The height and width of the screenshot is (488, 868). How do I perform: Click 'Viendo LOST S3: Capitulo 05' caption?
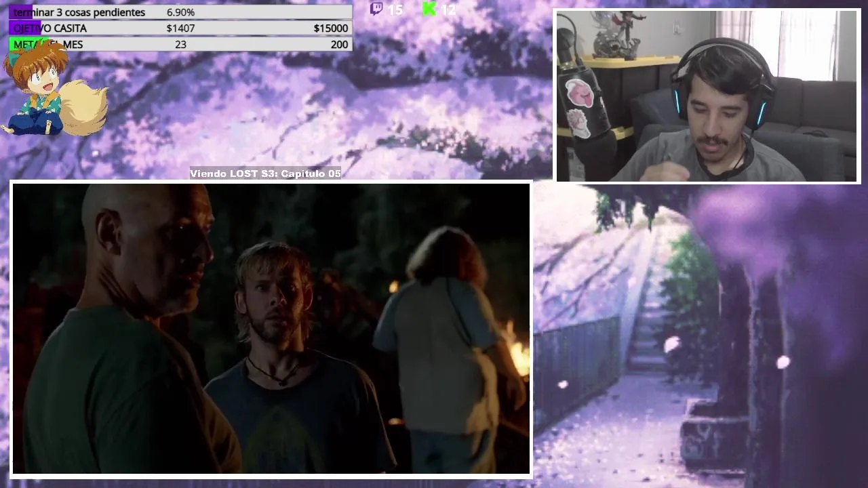265,174
